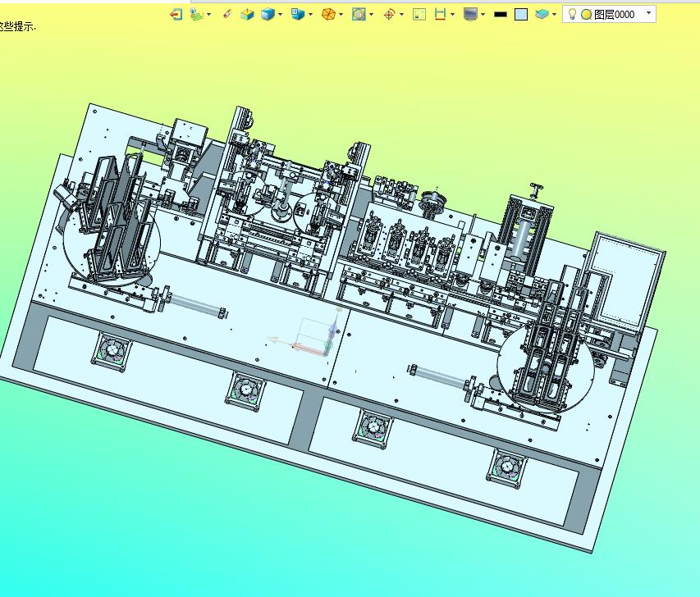Select the blue shaded cube display icon
Viewport: 700px width, 597px height.
(268, 14)
